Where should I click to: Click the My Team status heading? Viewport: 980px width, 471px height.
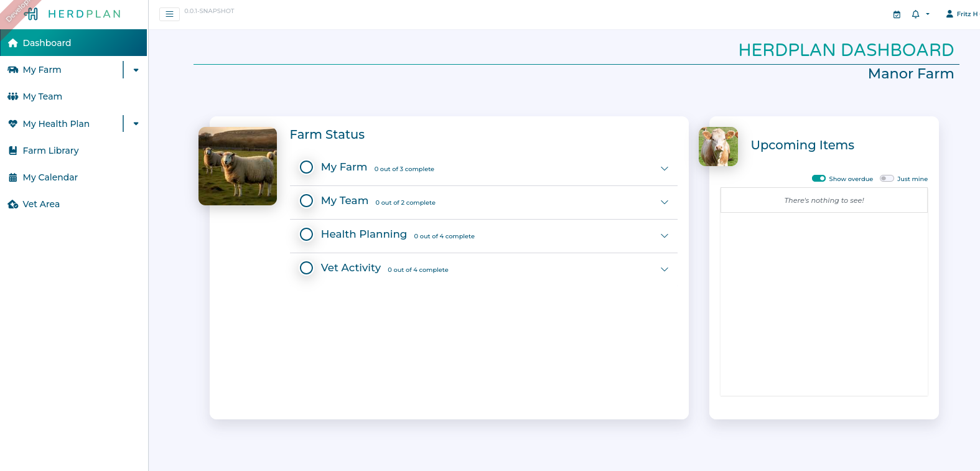tap(344, 201)
